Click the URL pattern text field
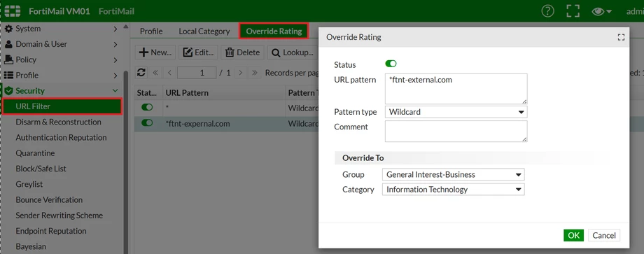 (x=456, y=89)
